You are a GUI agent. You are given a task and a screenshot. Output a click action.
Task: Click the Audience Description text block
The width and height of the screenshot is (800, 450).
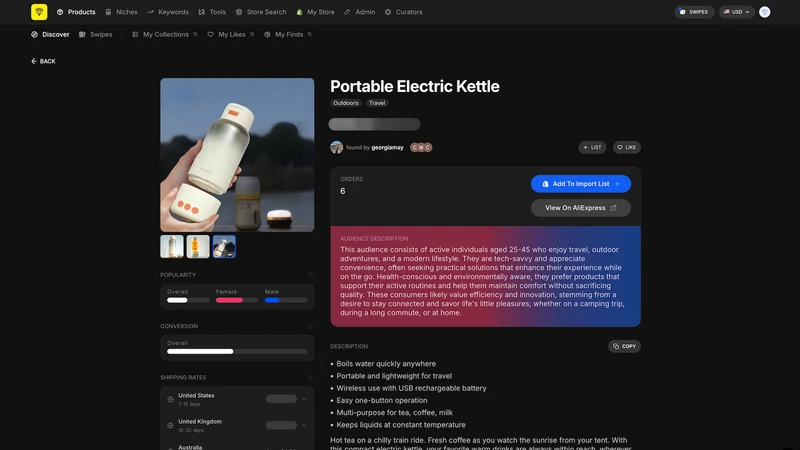tap(483, 281)
